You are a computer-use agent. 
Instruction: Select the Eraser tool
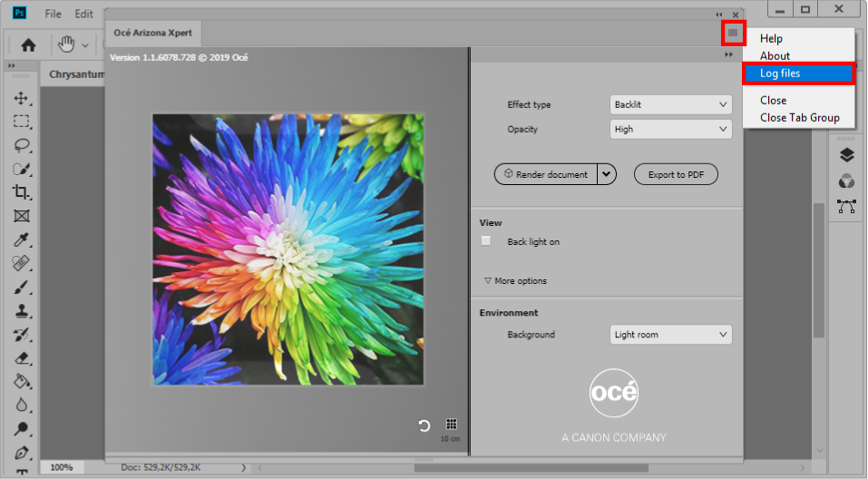[22, 358]
